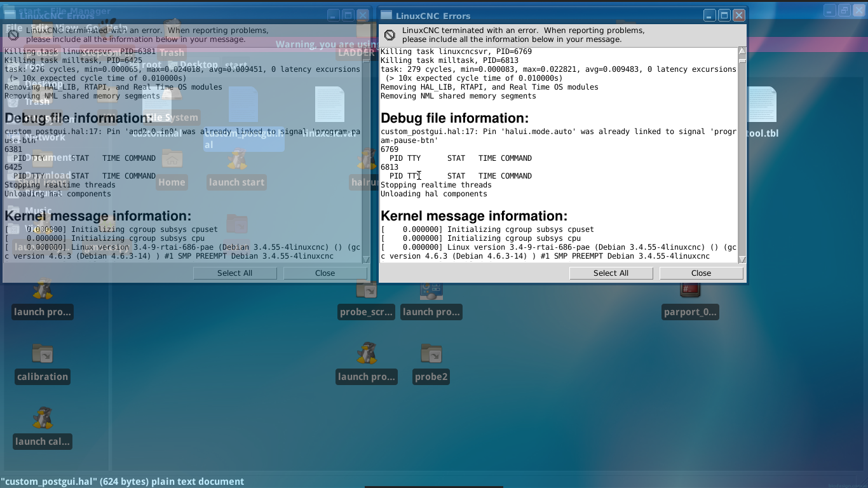Click the 'and2.0.in0' pin error line in left window
Image resolution: width=868 pixels, height=488 pixels.
coord(182,136)
